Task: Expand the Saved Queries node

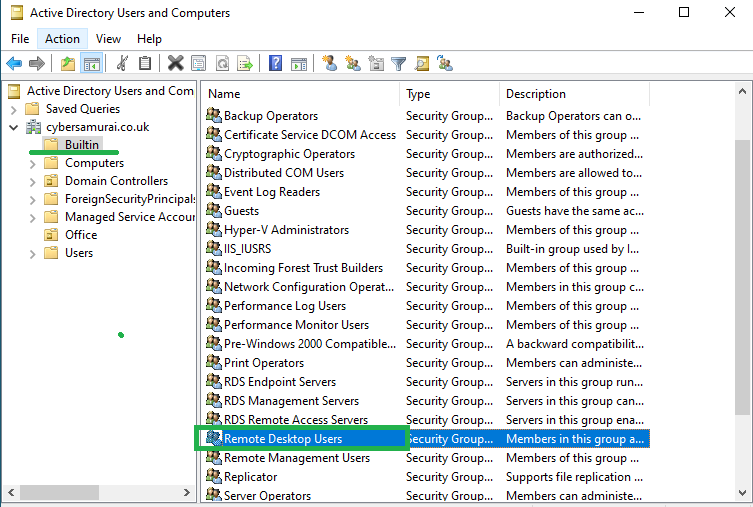Action: tap(14, 109)
